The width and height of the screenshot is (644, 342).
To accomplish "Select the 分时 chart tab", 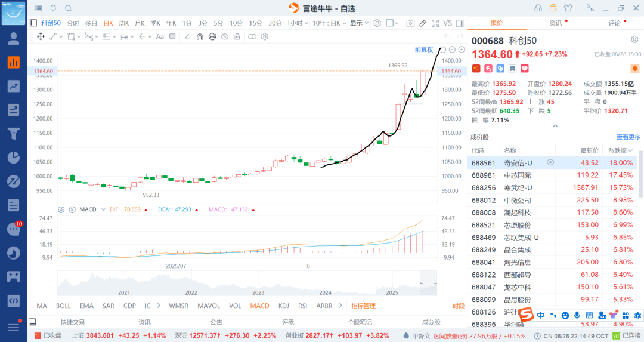I will (x=73, y=23).
